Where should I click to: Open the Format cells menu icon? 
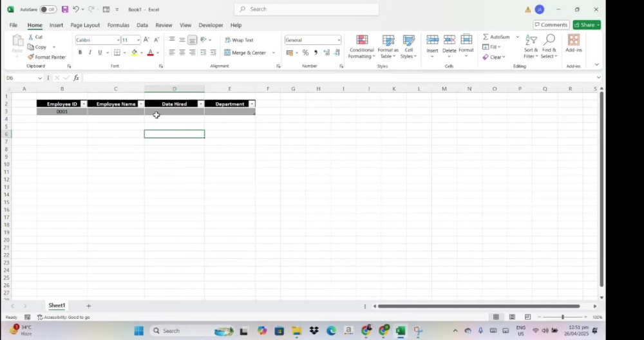click(x=466, y=40)
